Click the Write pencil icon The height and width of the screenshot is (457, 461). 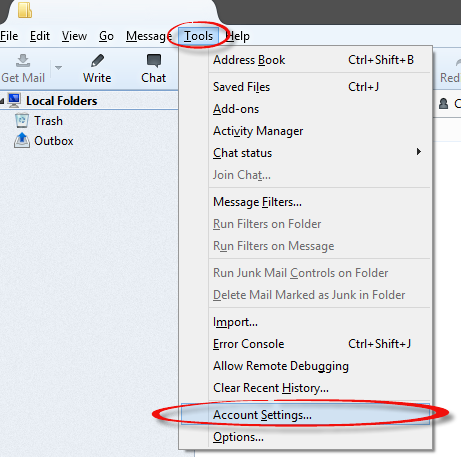pos(97,61)
